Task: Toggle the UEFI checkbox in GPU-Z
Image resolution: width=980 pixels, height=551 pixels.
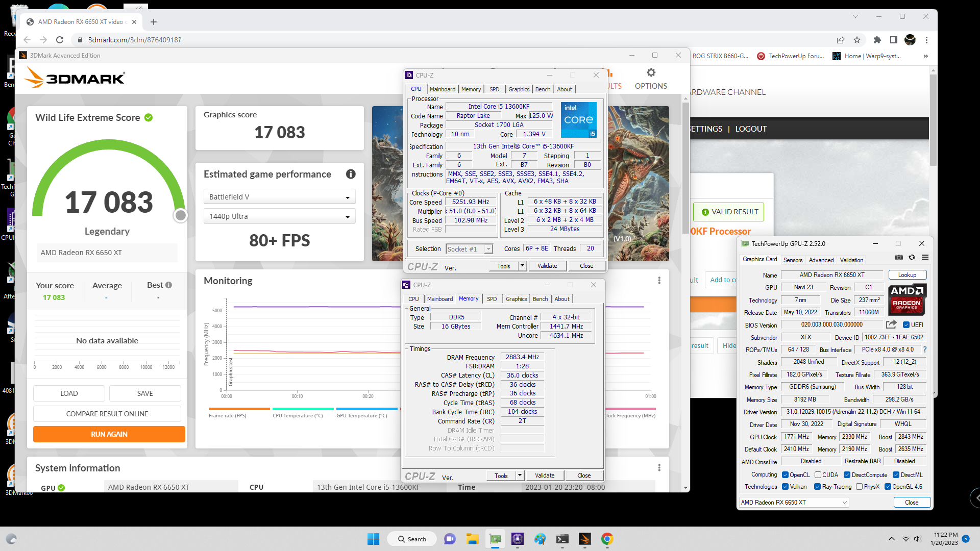Action: coord(906,324)
